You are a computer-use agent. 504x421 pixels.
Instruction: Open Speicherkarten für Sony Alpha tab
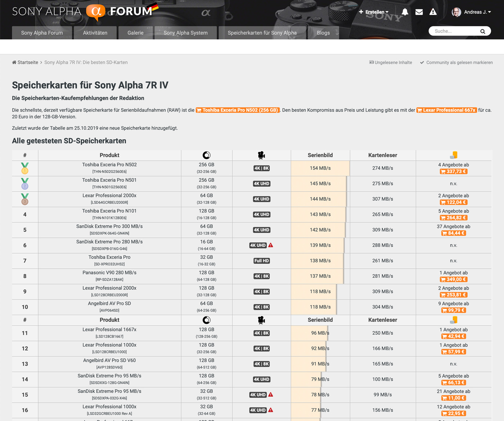pos(262,33)
